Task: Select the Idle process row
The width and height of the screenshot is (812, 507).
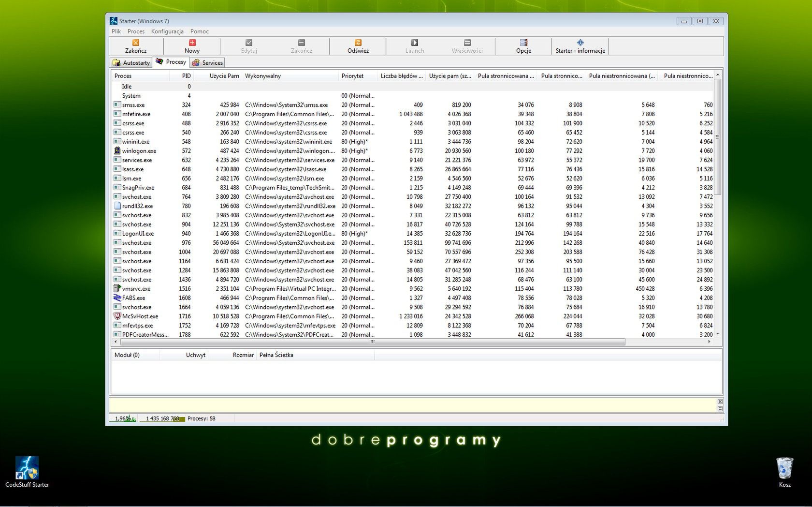Action: (413, 86)
